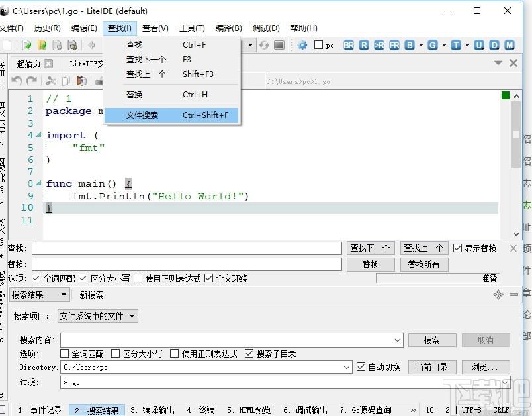Close the find and replace bar
Screen dimensions: 532x416
coord(513,248)
